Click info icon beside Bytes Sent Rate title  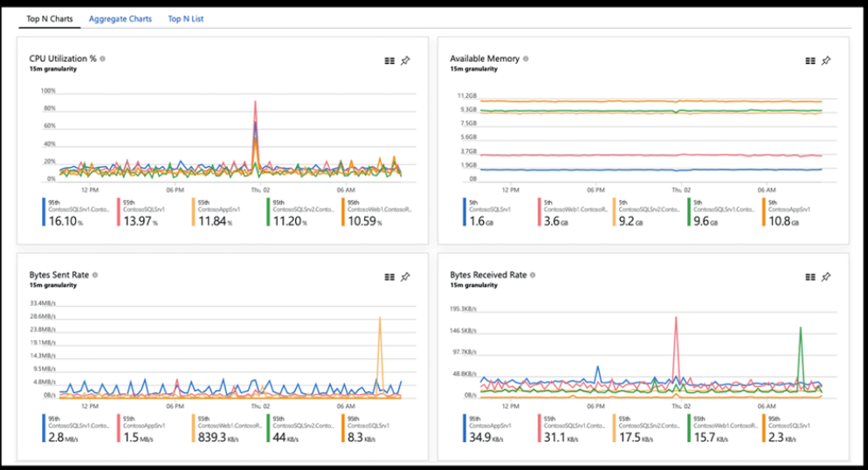95,274
